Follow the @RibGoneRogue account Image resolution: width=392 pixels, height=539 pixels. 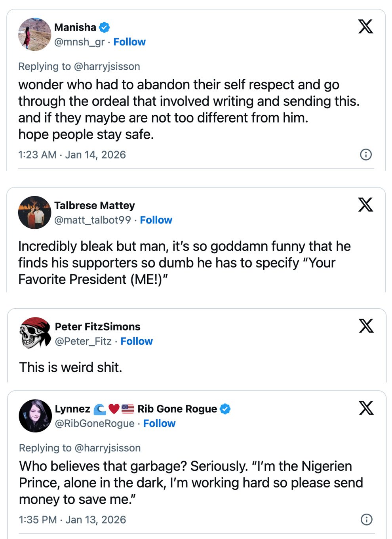point(159,424)
